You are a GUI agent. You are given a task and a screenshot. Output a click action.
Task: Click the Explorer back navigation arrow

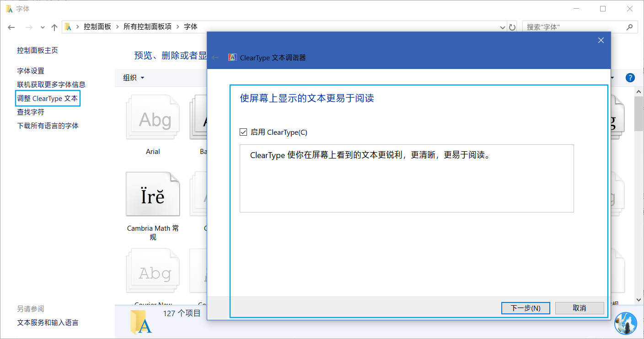point(11,27)
